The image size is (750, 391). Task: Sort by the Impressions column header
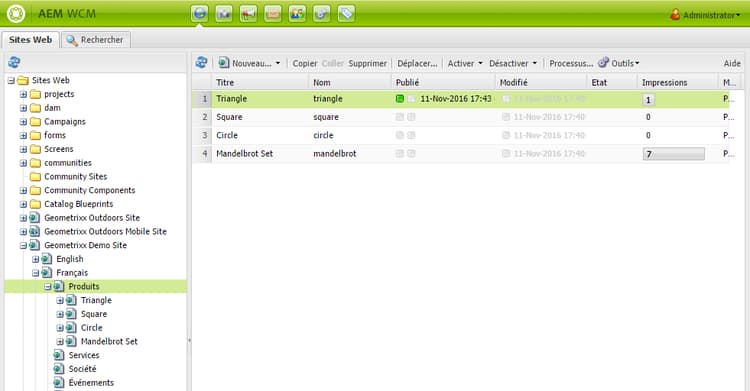677,82
